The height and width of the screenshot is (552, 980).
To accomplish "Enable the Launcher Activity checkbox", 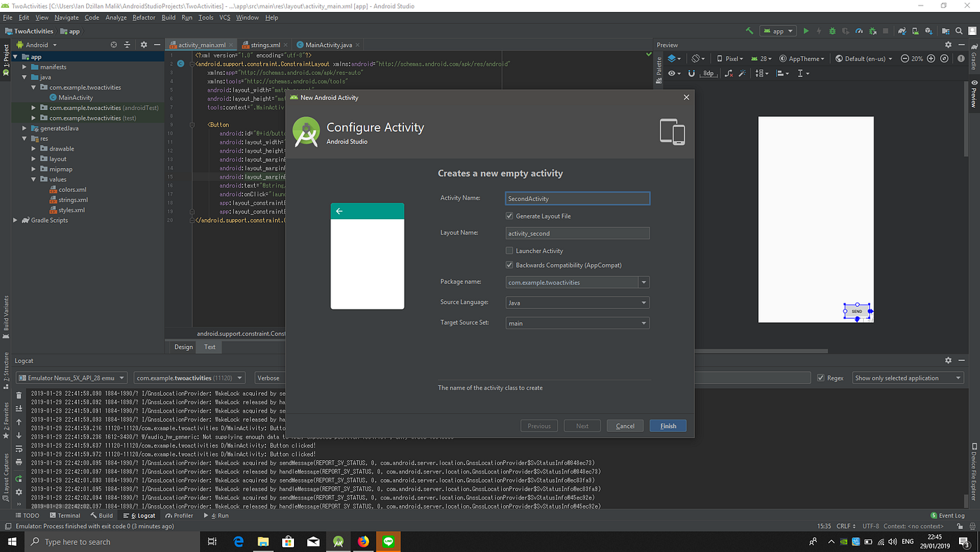I will click(510, 250).
